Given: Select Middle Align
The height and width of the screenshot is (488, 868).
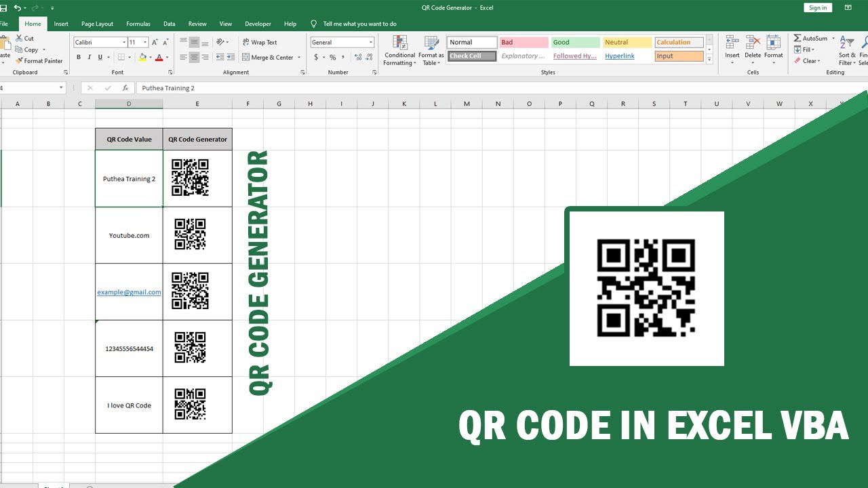Looking at the screenshot, I should tap(195, 42).
